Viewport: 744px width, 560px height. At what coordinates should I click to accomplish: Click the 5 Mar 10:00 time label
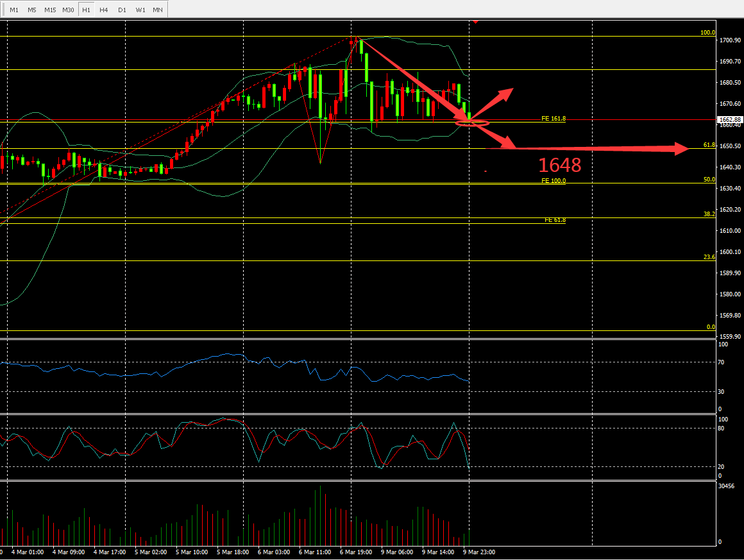pyautogui.click(x=192, y=552)
